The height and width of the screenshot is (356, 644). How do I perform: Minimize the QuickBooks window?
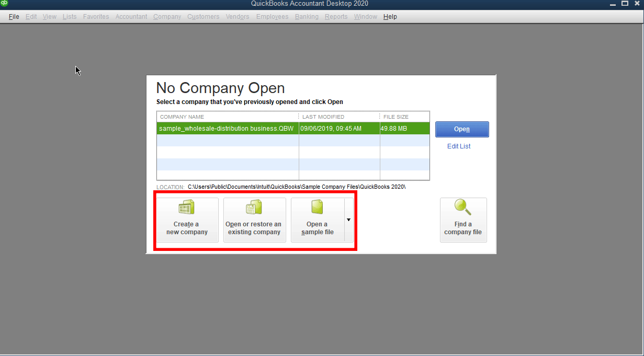pyautogui.click(x=613, y=4)
